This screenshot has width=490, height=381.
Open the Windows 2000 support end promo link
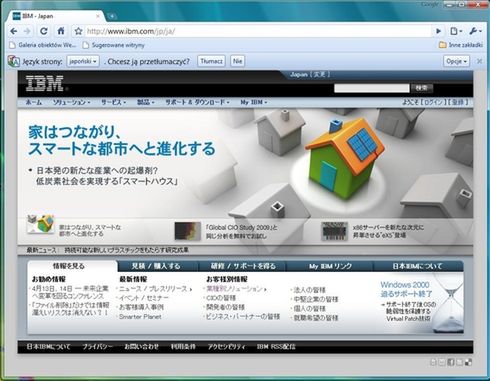[x=406, y=289]
